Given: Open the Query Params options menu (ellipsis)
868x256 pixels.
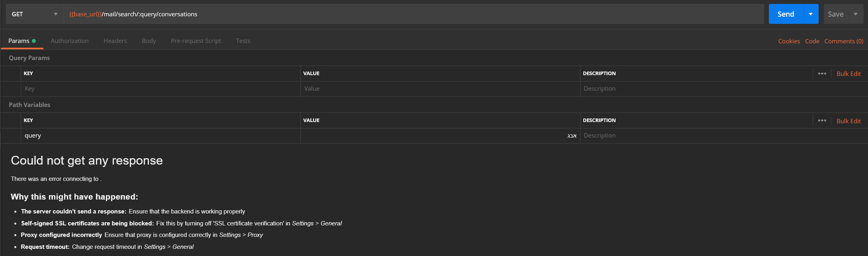Looking at the screenshot, I should click(x=821, y=74).
